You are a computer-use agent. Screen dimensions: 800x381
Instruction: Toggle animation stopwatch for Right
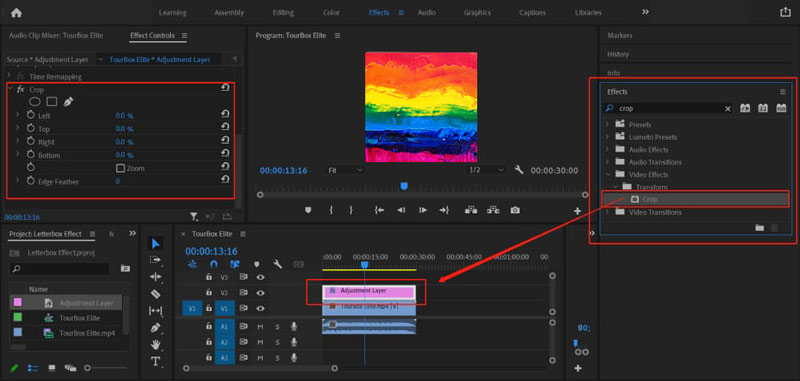click(x=30, y=142)
